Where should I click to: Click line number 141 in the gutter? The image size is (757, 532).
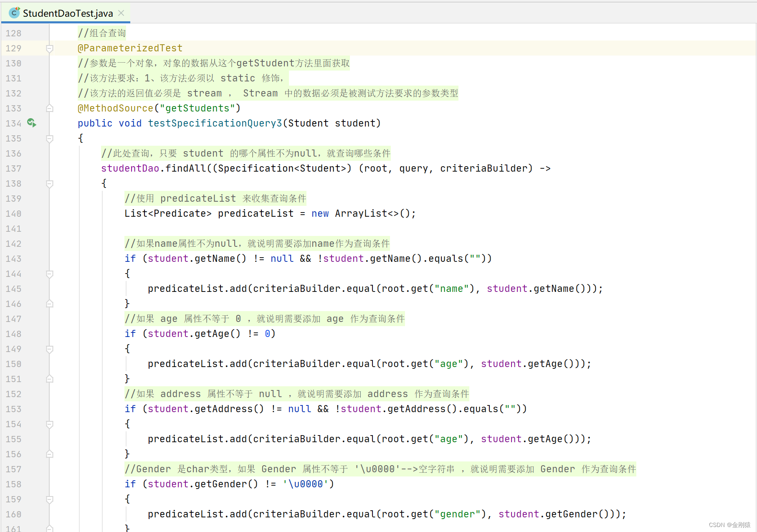(13, 229)
